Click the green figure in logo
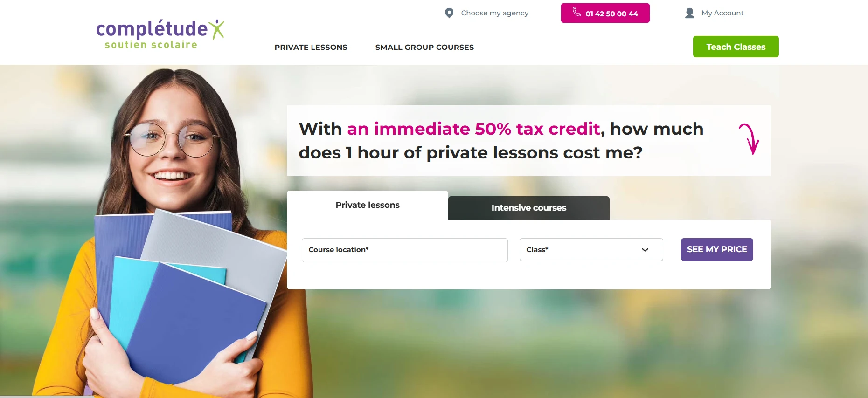This screenshot has width=868, height=398. click(x=216, y=29)
